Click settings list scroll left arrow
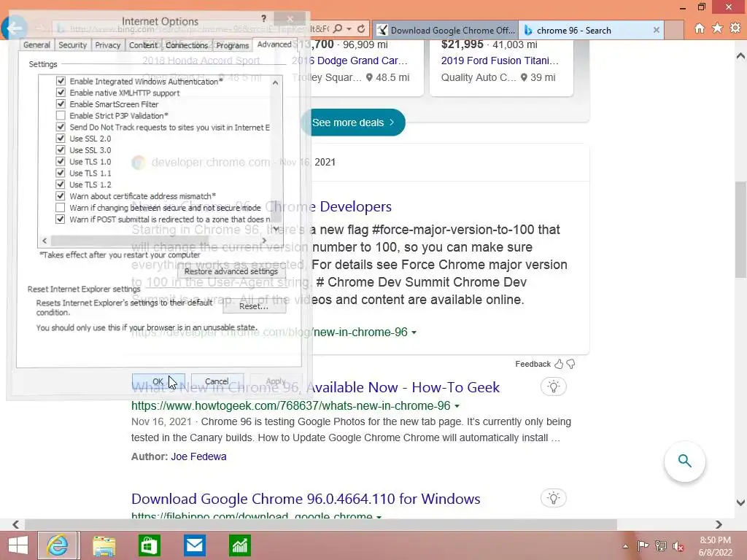 click(x=44, y=241)
